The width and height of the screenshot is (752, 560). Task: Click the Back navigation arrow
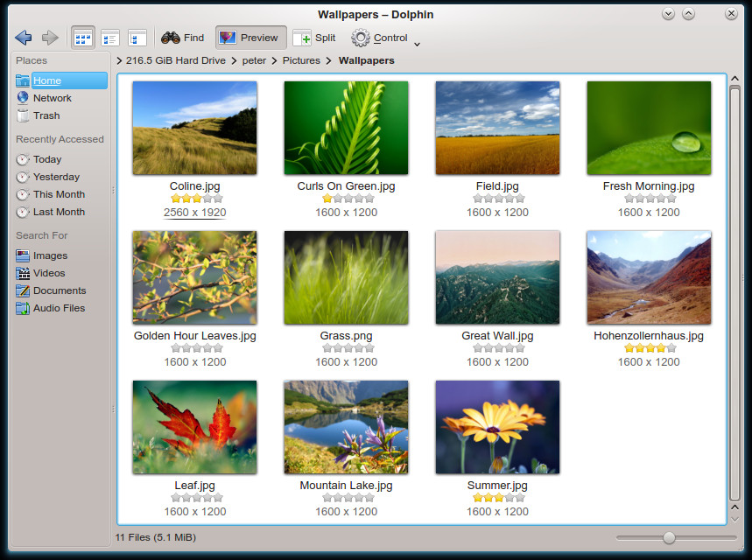pos(24,38)
